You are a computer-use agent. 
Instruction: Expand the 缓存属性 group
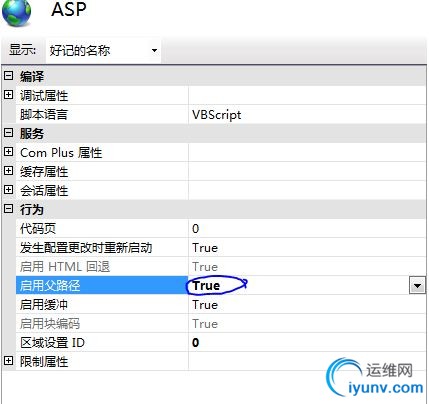[x=9, y=171]
